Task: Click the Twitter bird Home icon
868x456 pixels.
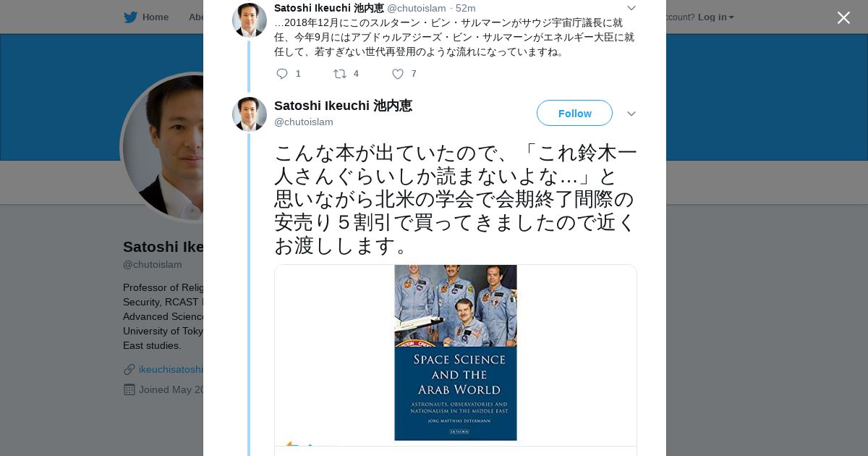Action: tap(130, 17)
